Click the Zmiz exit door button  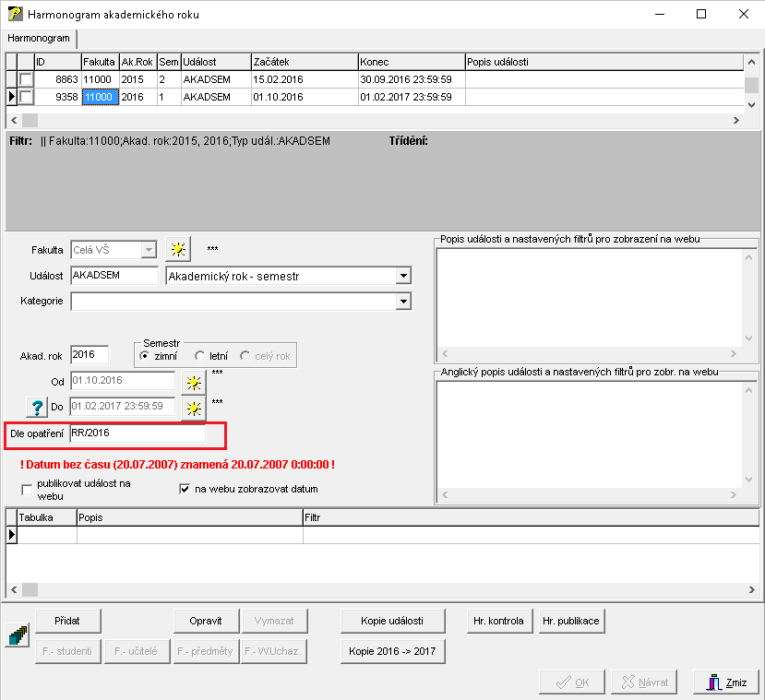(726, 682)
